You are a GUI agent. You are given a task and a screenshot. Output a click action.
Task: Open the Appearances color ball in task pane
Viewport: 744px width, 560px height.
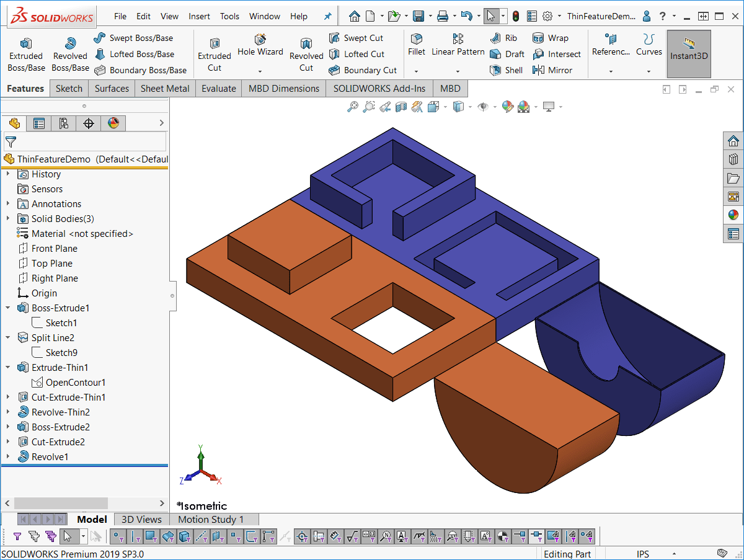pos(733,215)
